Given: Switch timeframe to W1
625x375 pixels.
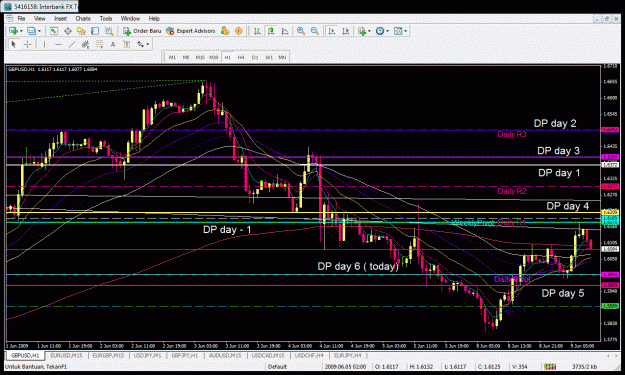Looking at the screenshot, I should pos(269,57).
